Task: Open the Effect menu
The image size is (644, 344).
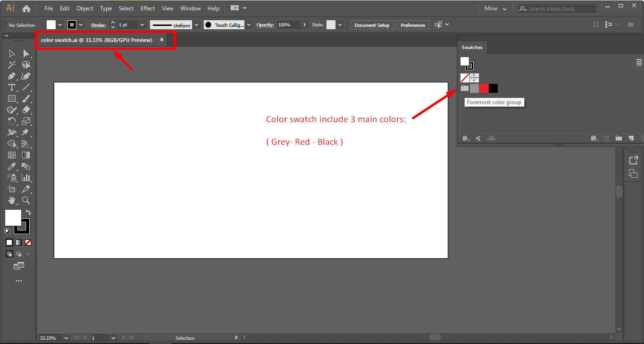Action: point(148,8)
